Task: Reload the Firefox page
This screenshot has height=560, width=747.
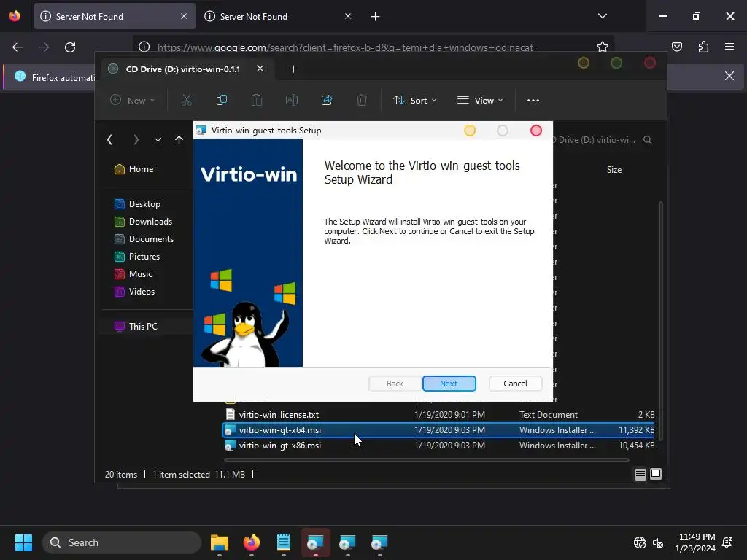Action: [70, 47]
